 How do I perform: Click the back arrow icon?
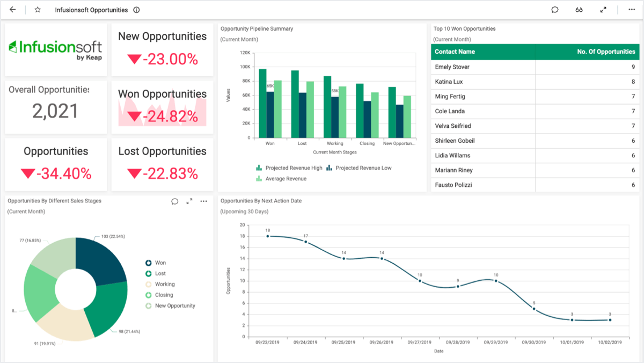coord(12,9)
